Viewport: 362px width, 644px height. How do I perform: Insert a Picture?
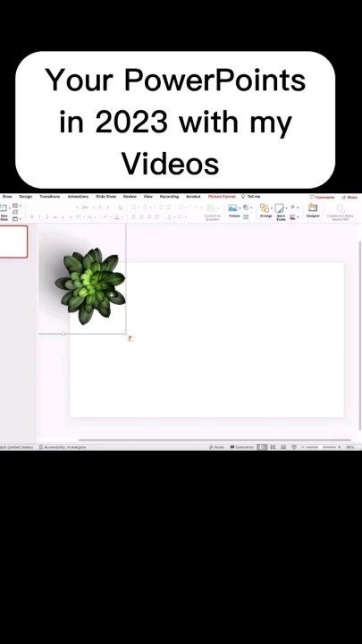pos(234,211)
